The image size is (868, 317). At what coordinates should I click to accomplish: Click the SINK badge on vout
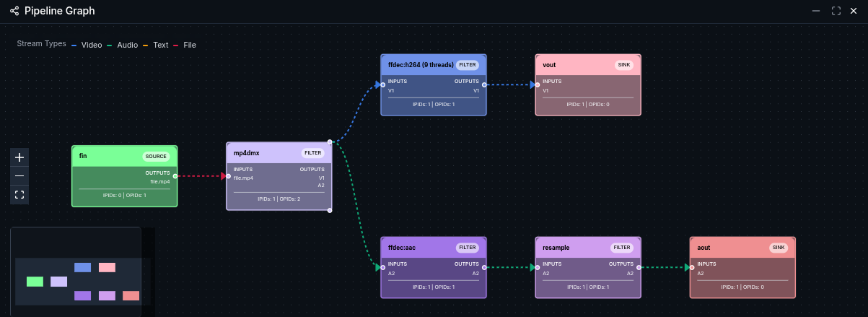(624, 65)
